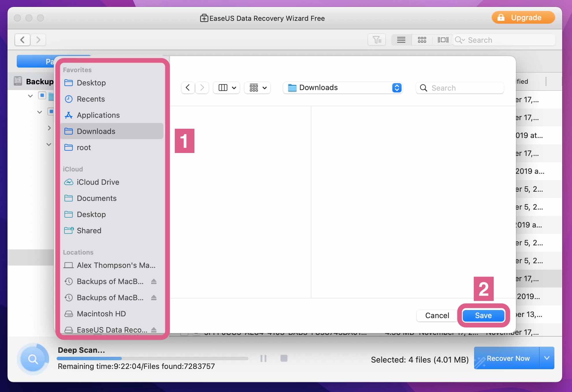Eject the EaseUS Data Reco volume
This screenshot has height=392, width=572.
click(x=154, y=330)
